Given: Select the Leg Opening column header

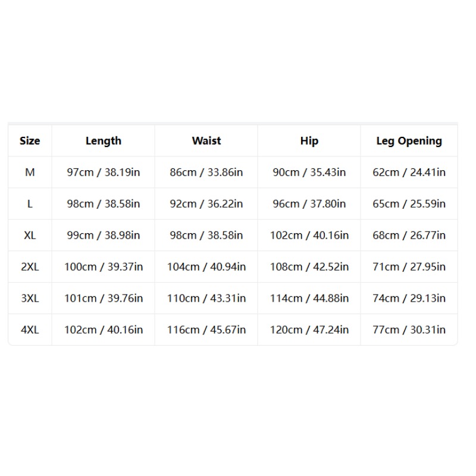Looking at the screenshot, I should coord(409,141).
